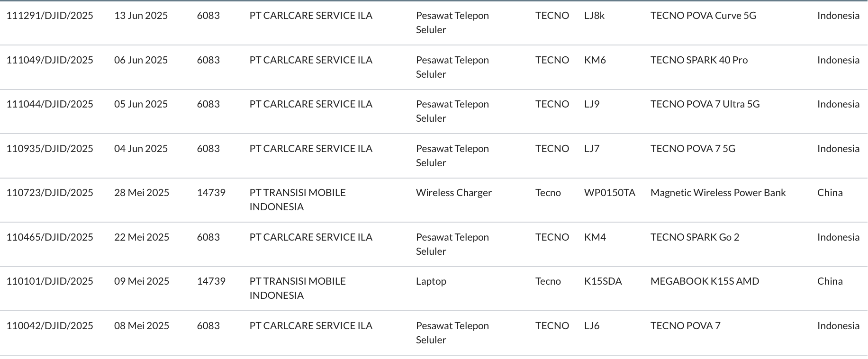Select certificate 110935/DJID/2025
The width and height of the screenshot is (868, 359).
coord(50,149)
